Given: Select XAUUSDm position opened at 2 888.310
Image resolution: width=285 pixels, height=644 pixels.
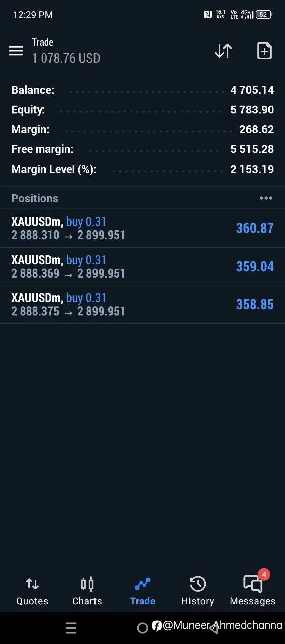Looking at the screenshot, I should click(x=142, y=228).
